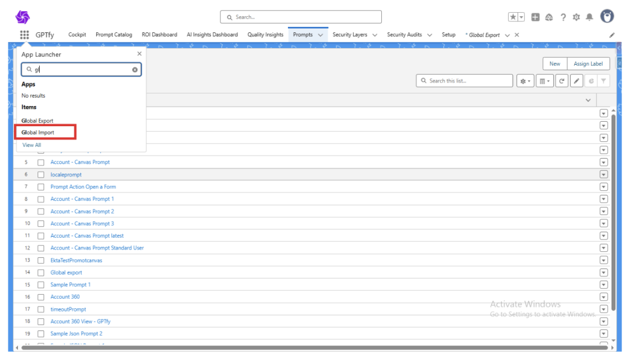
Task: Check the box for localeprompt row
Action: [41, 175]
